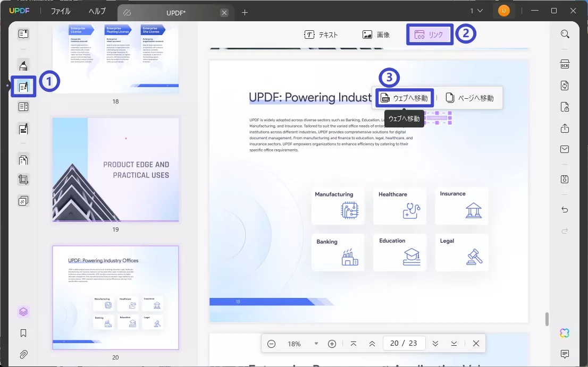Viewport: 588px width, 367px height.
Task: Share the document via upload icon
Action: pos(565,128)
